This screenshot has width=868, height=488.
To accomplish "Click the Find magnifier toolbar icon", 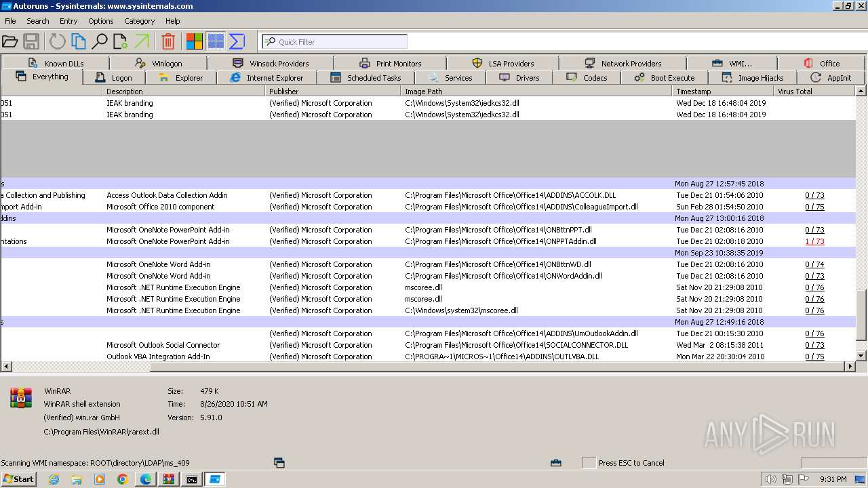I will pos(100,41).
